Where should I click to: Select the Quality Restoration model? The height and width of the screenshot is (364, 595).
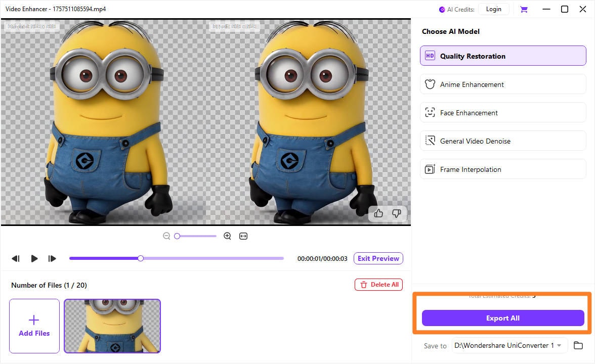(x=503, y=56)
